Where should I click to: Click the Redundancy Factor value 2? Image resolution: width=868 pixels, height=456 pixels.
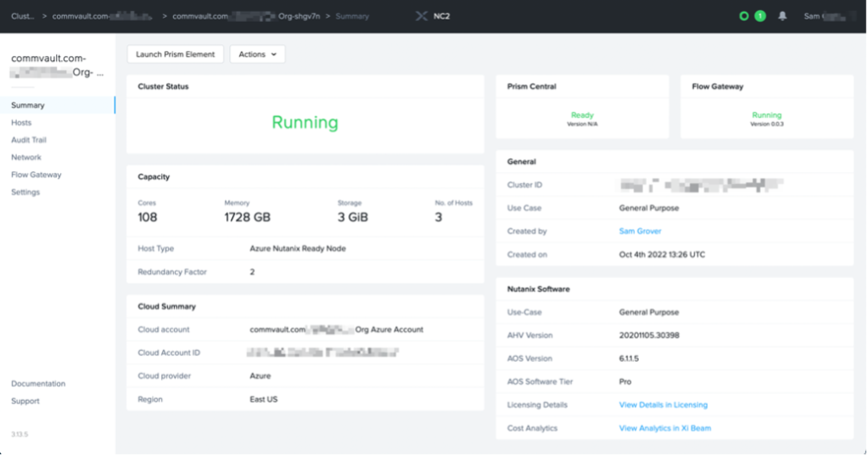pos(252,272)
